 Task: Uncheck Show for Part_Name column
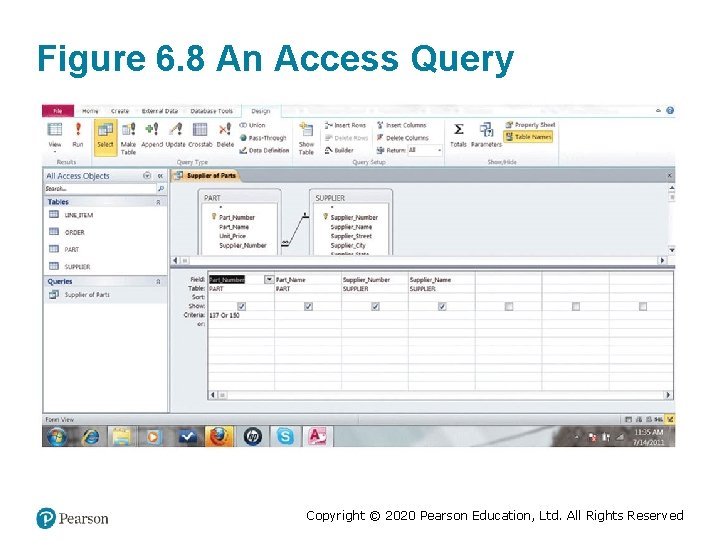(309, 306)
